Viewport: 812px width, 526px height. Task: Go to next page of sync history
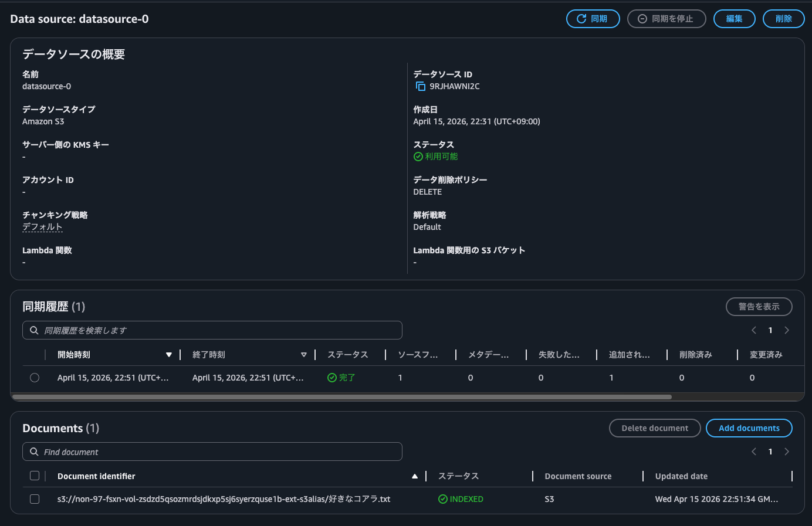coord(787,330)
